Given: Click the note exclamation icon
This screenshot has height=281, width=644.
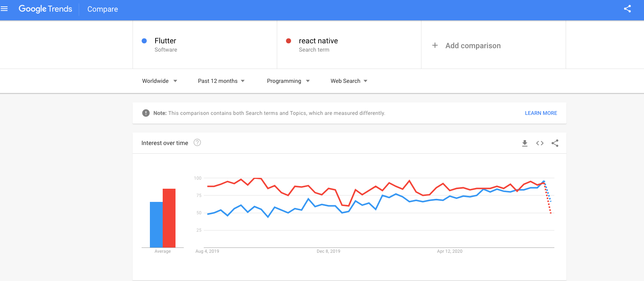Looking at the screenshot, I should click(x=146, y=113).
